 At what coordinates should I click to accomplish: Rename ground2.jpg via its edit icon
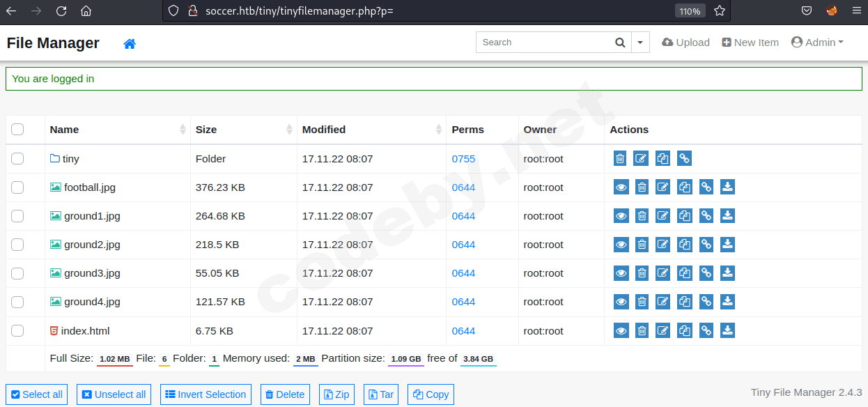click(663, 245)
